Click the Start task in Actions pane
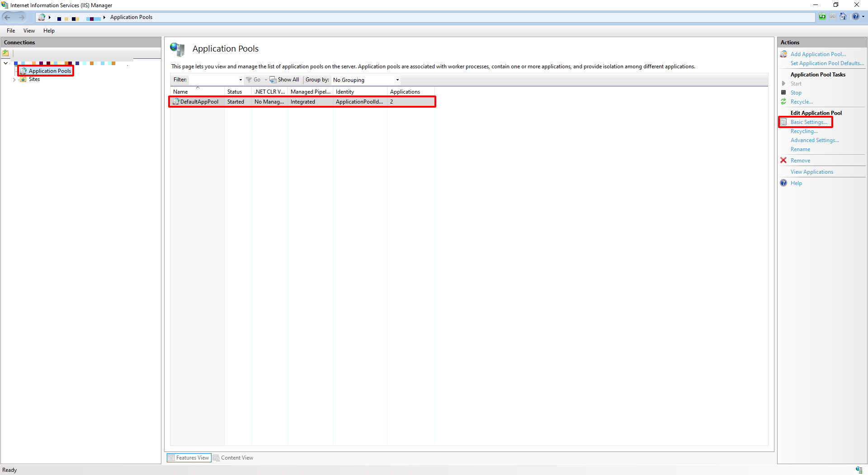 click(x=796, y=84)
